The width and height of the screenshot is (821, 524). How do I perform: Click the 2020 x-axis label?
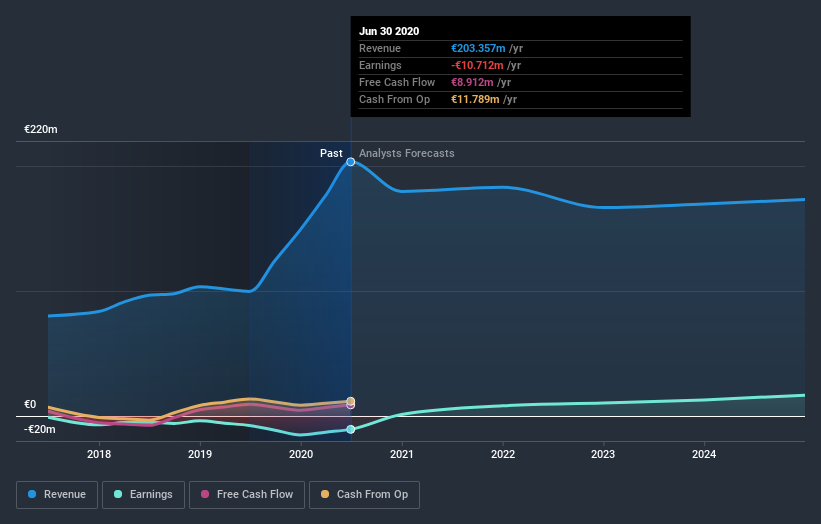coord(301,454)
